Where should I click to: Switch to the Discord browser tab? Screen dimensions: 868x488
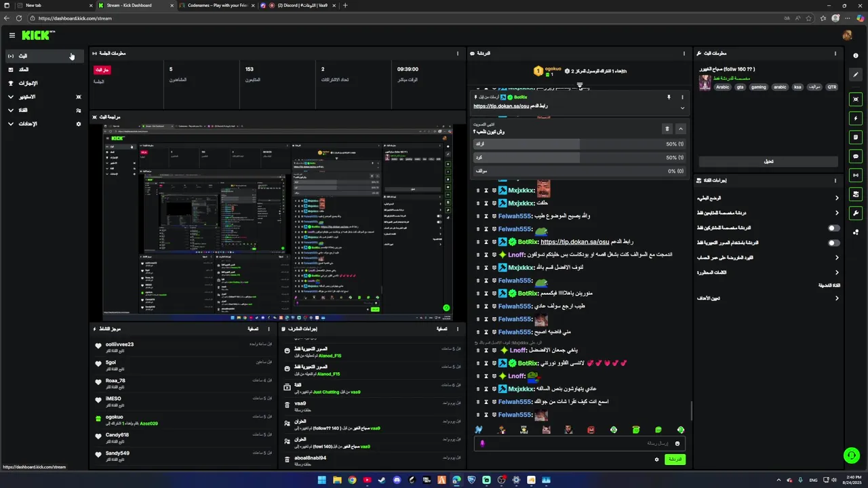[298, 5]
